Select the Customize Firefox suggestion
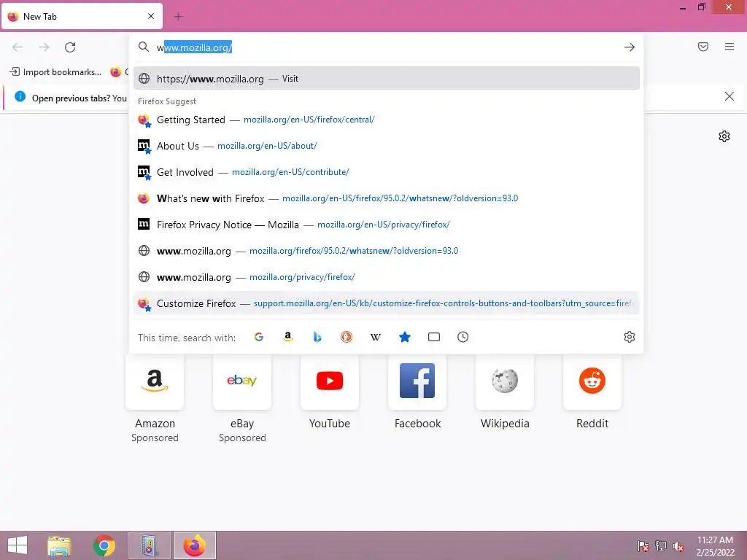This screenshot has width=747, height=560. coord(387,303)
